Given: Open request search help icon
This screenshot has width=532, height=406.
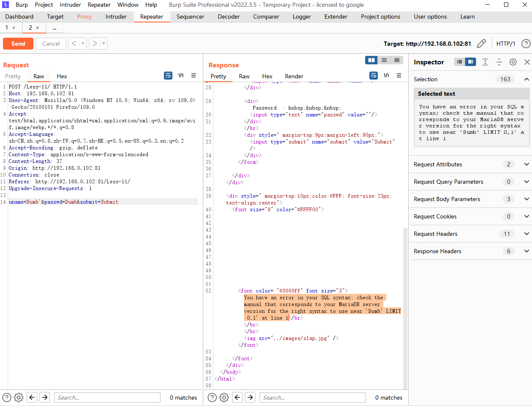Looking at the screenshot, I should 7,398.
